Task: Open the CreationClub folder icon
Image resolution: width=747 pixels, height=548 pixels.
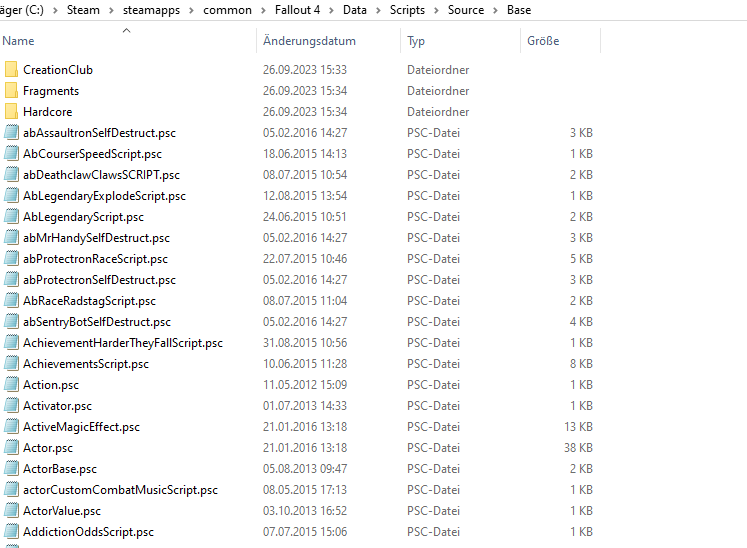Action: (x=11, y=70)
